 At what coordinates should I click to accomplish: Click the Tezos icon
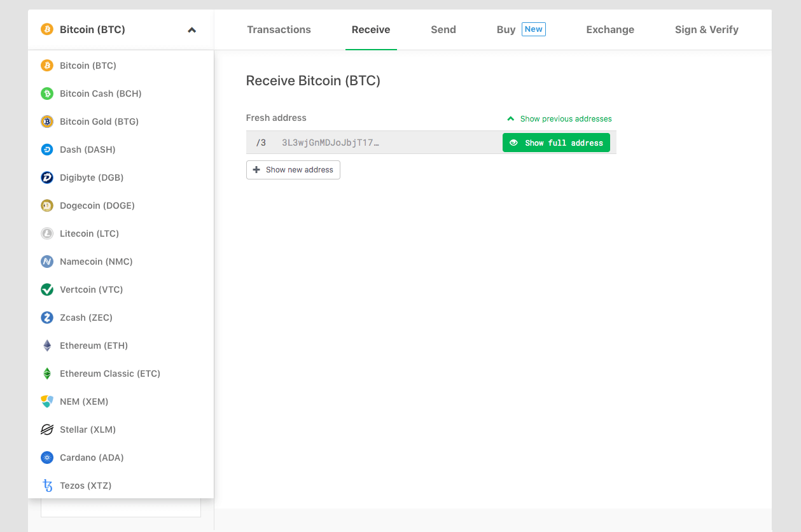click(47, 486)
